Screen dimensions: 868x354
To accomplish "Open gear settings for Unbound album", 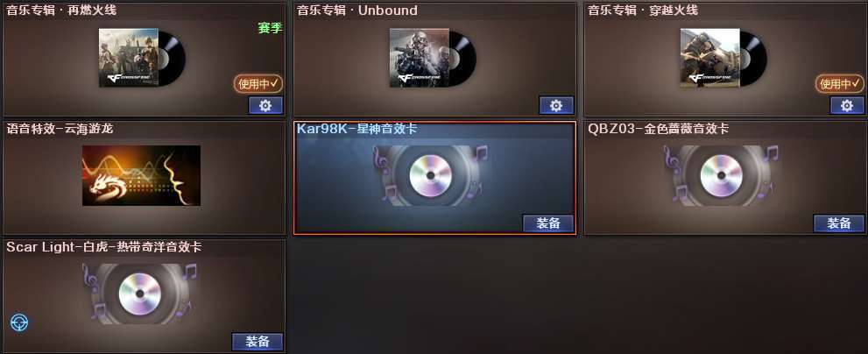I will tap(556, 105).
